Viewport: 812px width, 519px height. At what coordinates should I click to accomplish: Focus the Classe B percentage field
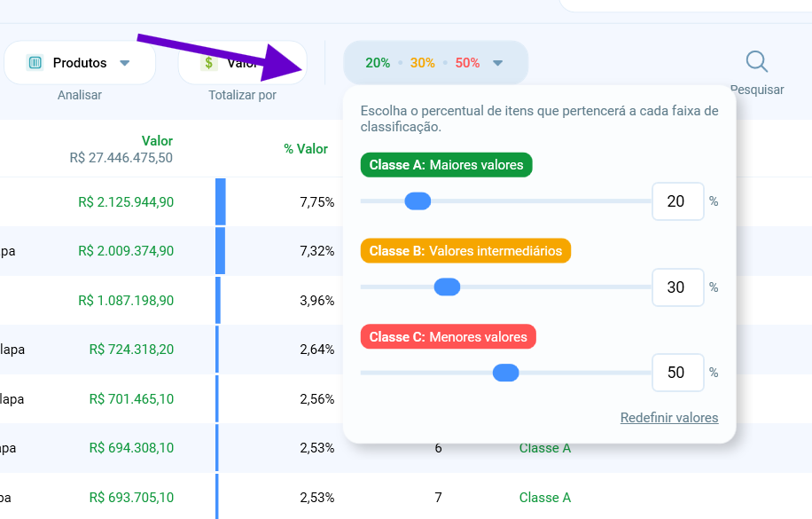click(677, 287)
